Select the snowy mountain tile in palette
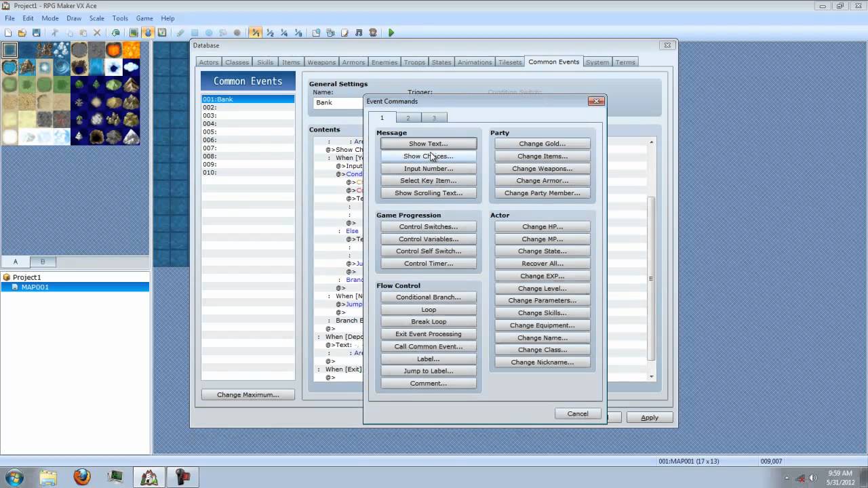868x488 pixels. tap(132, 138)
